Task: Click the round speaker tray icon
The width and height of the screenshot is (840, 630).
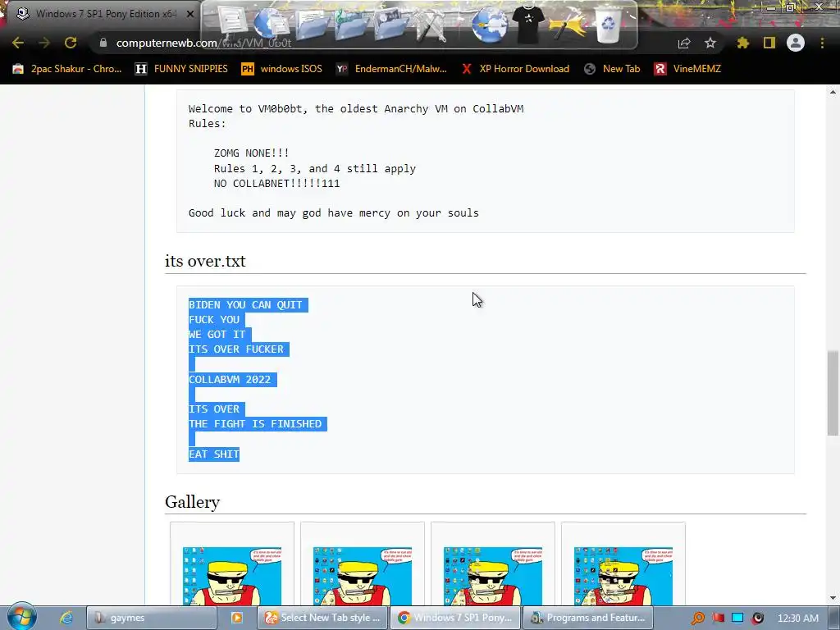Action: [x=757, y=619]
